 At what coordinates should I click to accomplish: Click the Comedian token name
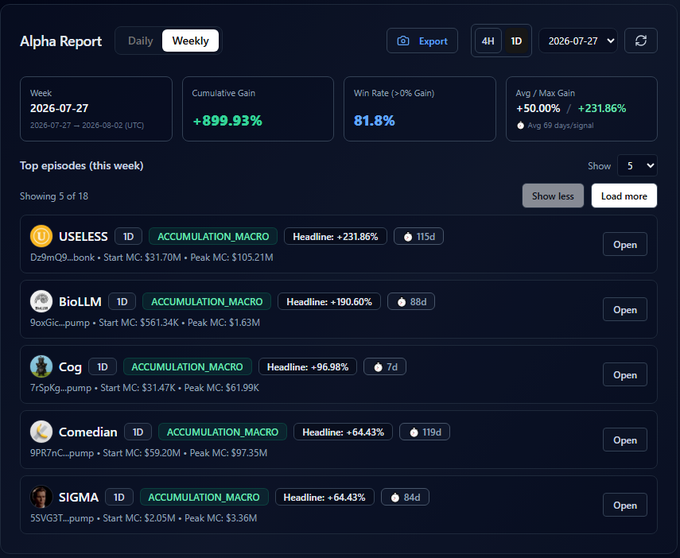(x=88, y=432)
